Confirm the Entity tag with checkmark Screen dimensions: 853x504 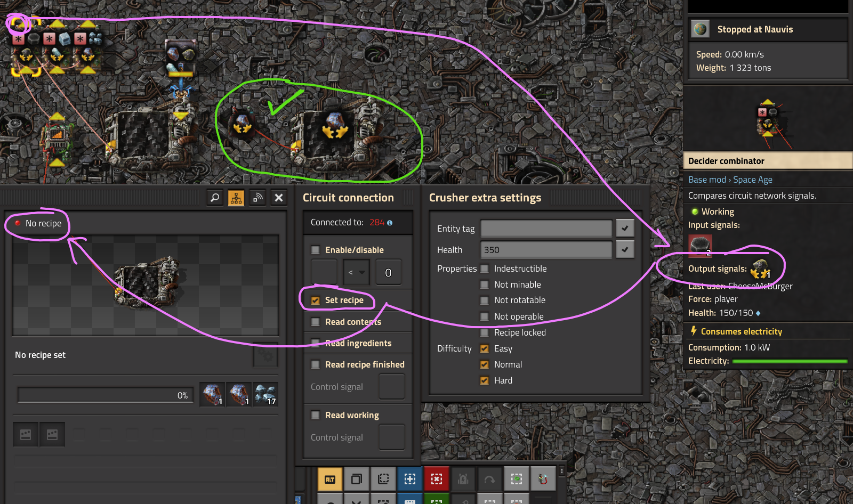click(625, 228)
